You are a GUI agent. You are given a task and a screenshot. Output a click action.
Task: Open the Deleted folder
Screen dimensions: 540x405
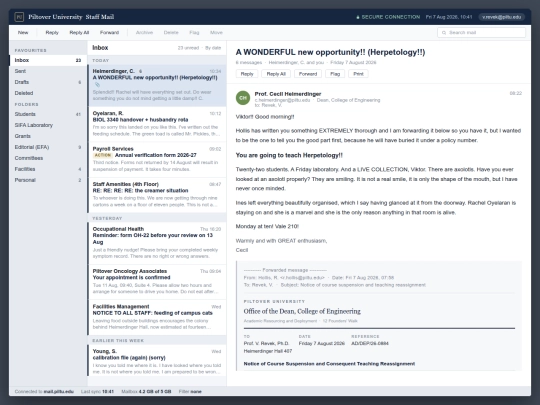click(48, 93)
